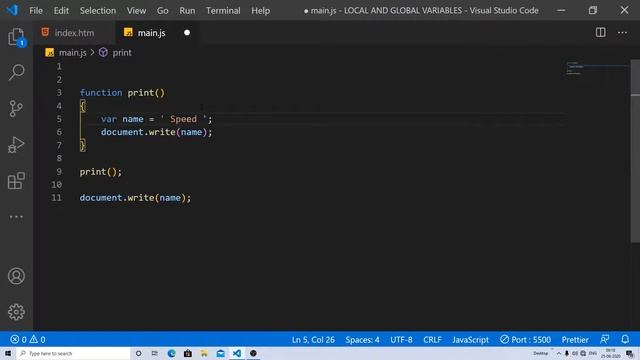Open the View menu
Image resolution: width=640 pixels, height=360 pixels.
136,11
